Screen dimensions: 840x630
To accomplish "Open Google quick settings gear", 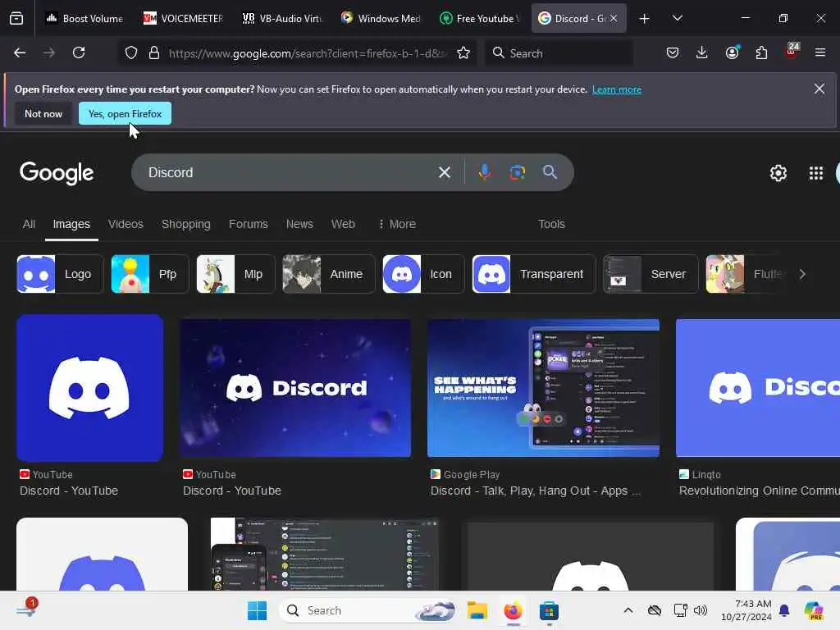I will click(x=778, y=173).
